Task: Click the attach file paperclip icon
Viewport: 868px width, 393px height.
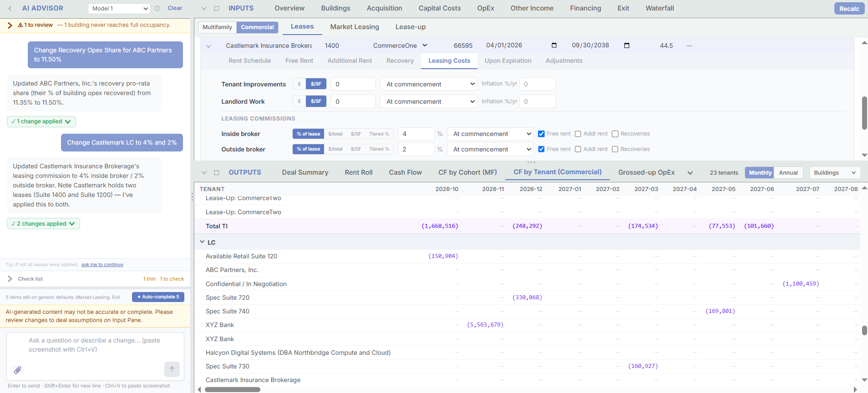Action: coord(17,370)
